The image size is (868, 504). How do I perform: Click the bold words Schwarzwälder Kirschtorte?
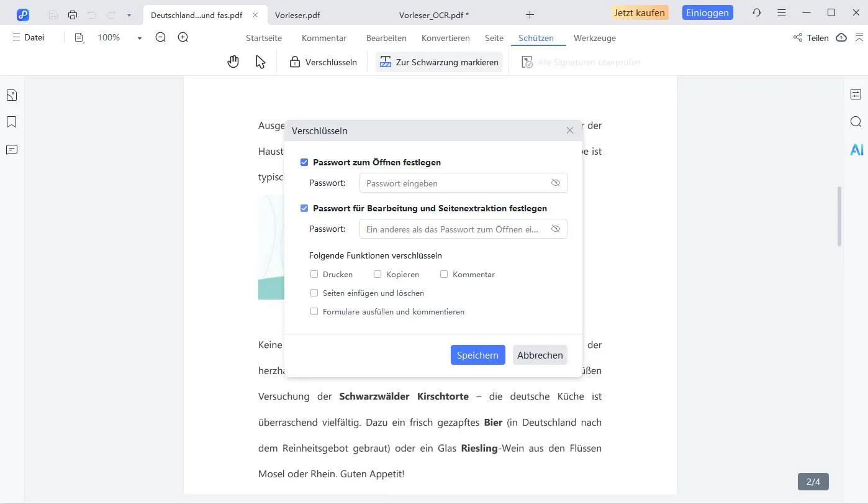click(x=404, y=396)
